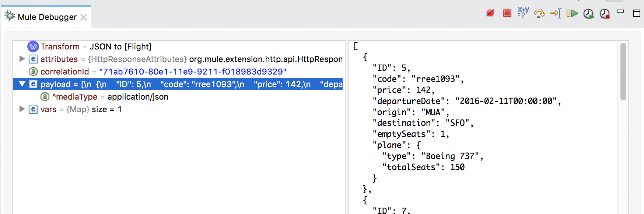Select the correlationId variable row
Screen dimensions: 644x214
178,72
